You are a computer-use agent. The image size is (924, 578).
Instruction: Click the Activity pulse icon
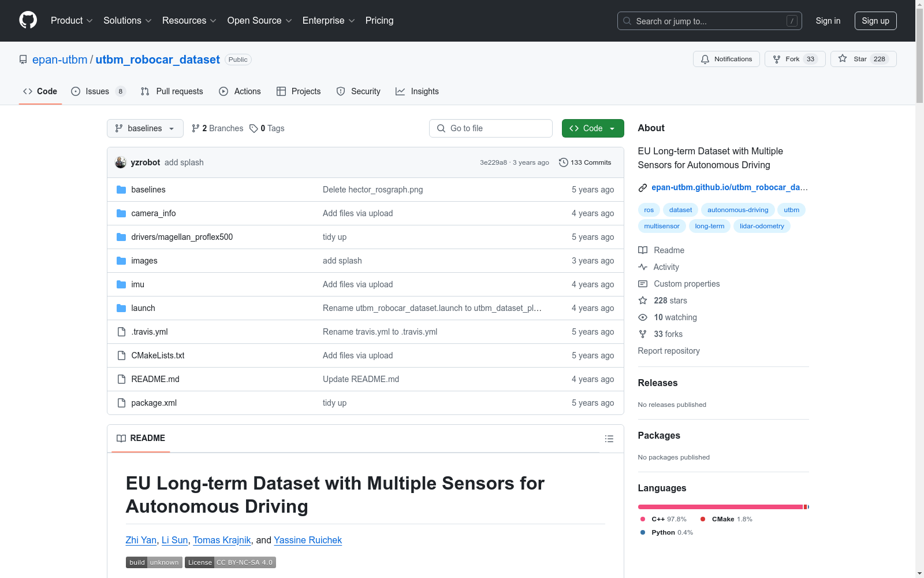coord(643,267)
